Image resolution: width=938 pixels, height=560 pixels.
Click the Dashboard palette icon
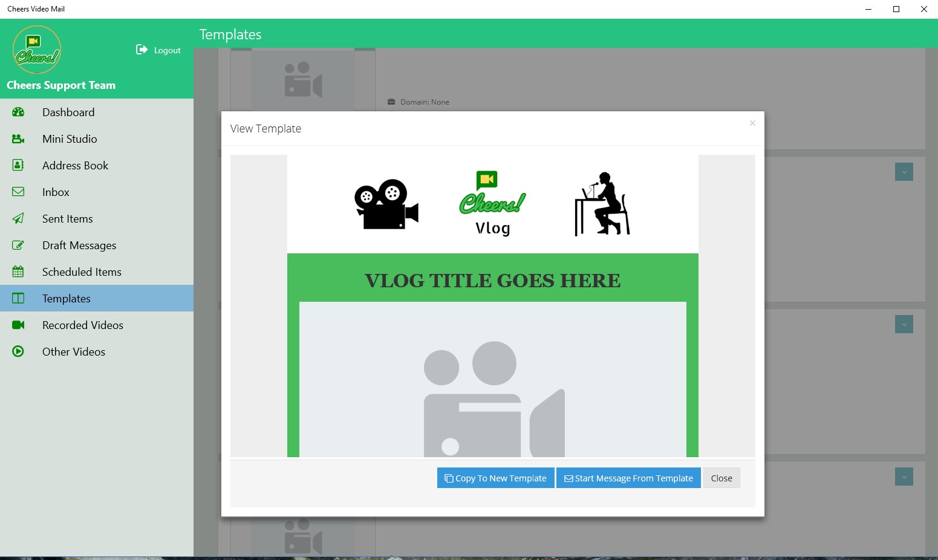18,112
